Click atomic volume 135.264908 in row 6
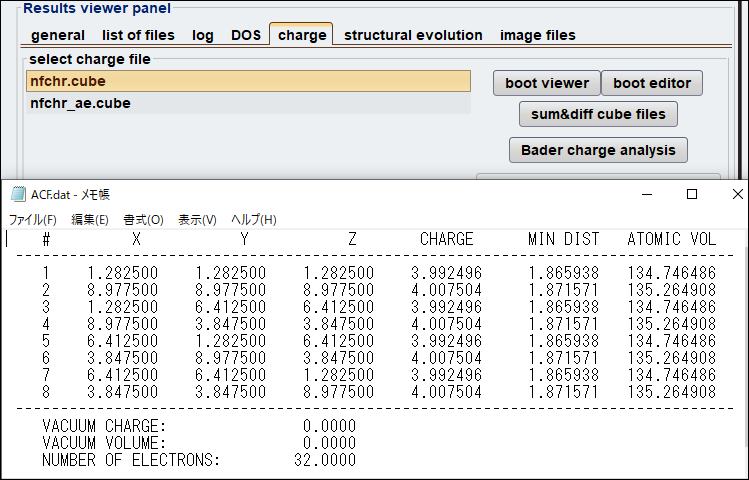The height and width of the screenshot is (480, 749). 672,358
